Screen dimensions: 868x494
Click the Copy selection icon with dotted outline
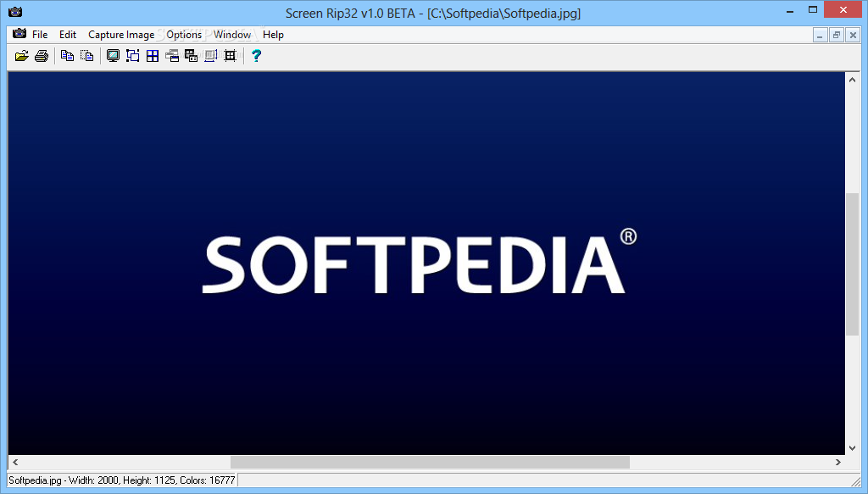click(x=87, y=56)
